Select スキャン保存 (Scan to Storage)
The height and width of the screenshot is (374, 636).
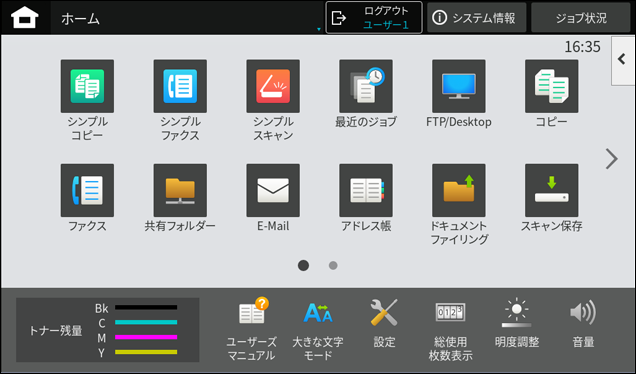pyautogui.click(x=552, y=190)
